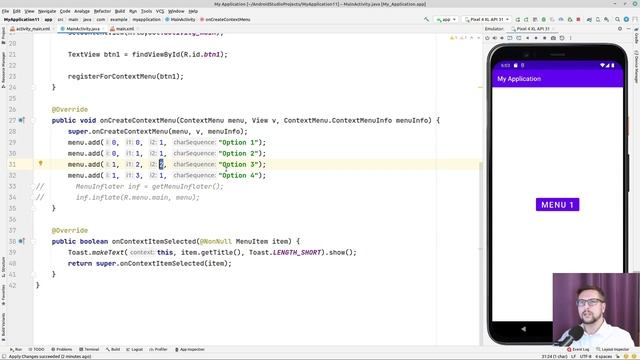Image resolution: width=640 pixels, height=360 pixels.
Task: Open the Problems tool window
Action: (61, 349)
